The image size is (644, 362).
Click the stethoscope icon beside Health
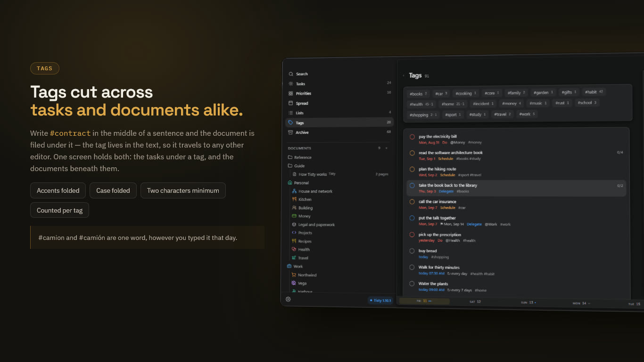coord(294,249)
